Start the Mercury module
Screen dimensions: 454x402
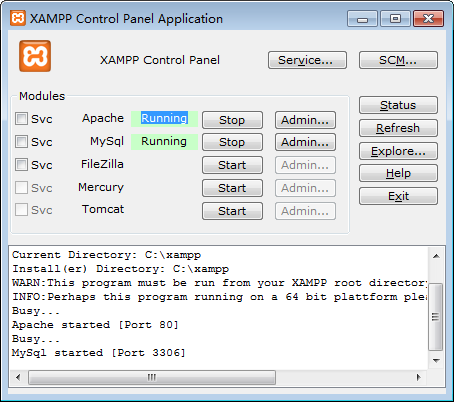pos(232,188)
